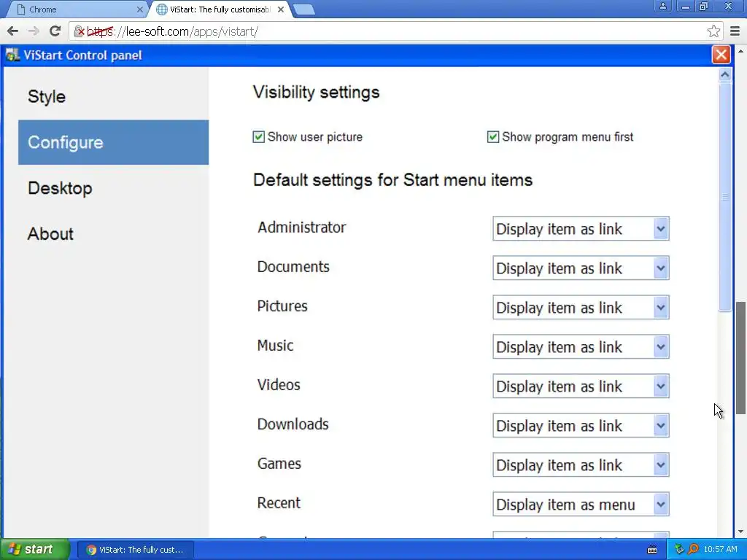The width and height of the screenshot is (747, 560).
Task: Select the Style sidebar section
Action: [113, 97]
